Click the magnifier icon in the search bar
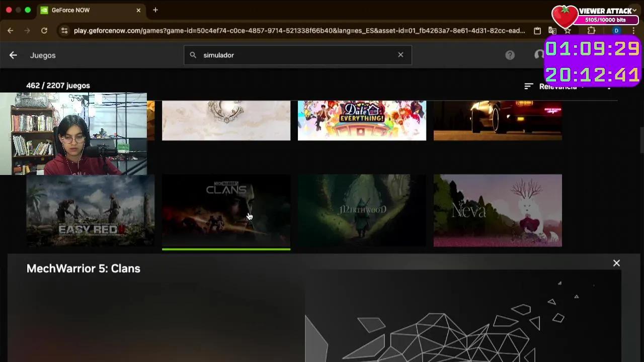The width and height of the screenshot is (644, 362). (193, 55)
